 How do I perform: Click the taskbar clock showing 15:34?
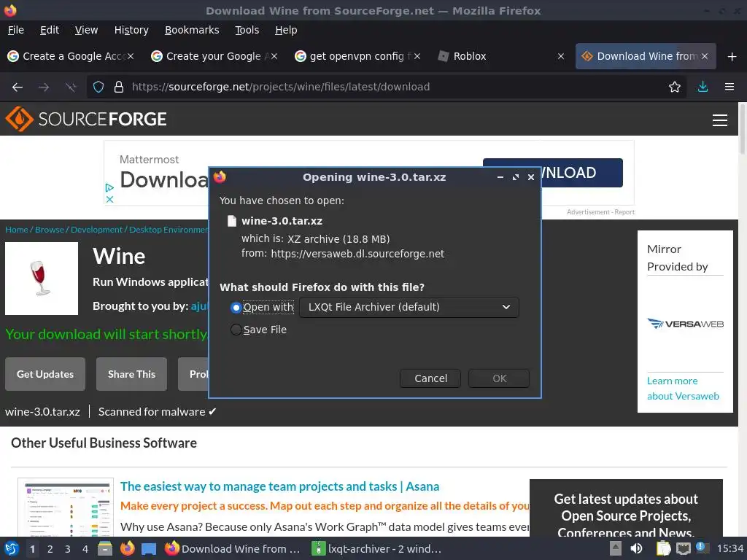(729, 548)
